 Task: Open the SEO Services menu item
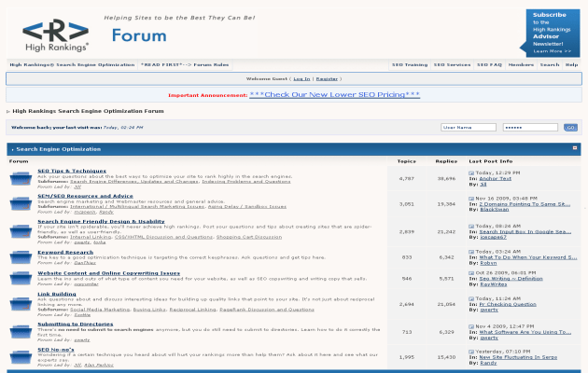point(452,64)
